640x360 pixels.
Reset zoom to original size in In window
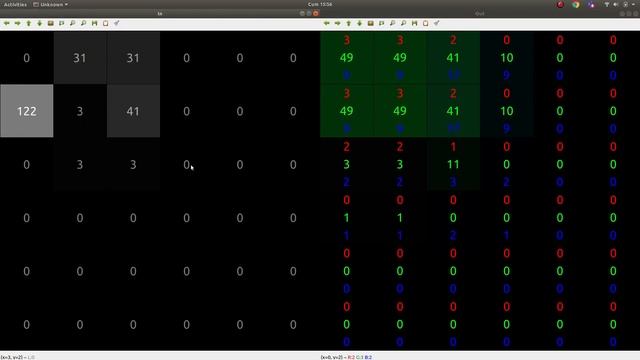click(51, 23)
